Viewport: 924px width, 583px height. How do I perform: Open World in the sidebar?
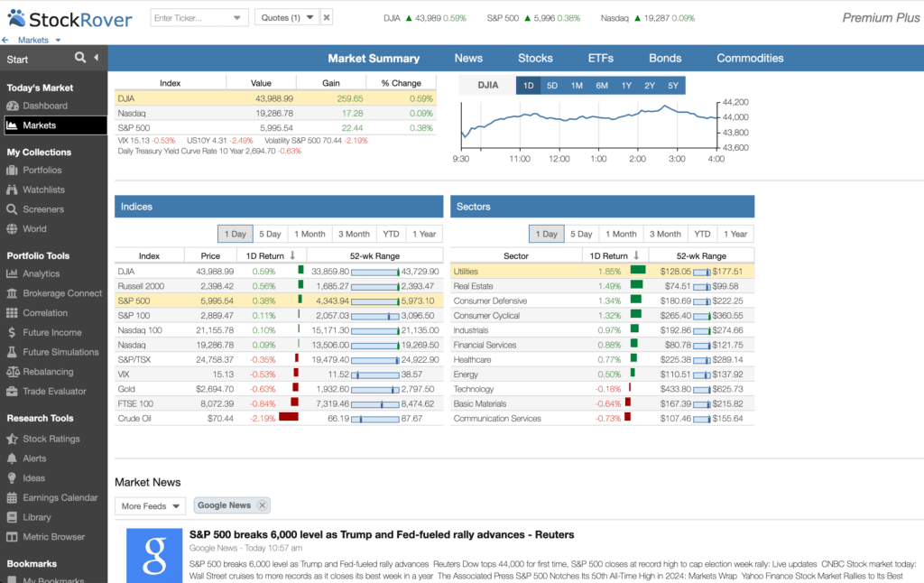(26, 228)
